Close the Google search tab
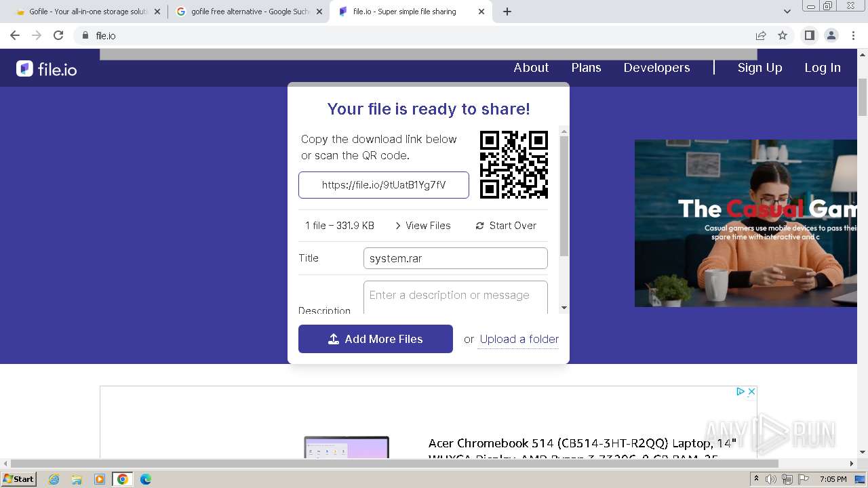868x488 pixels. tap(319, 12)
